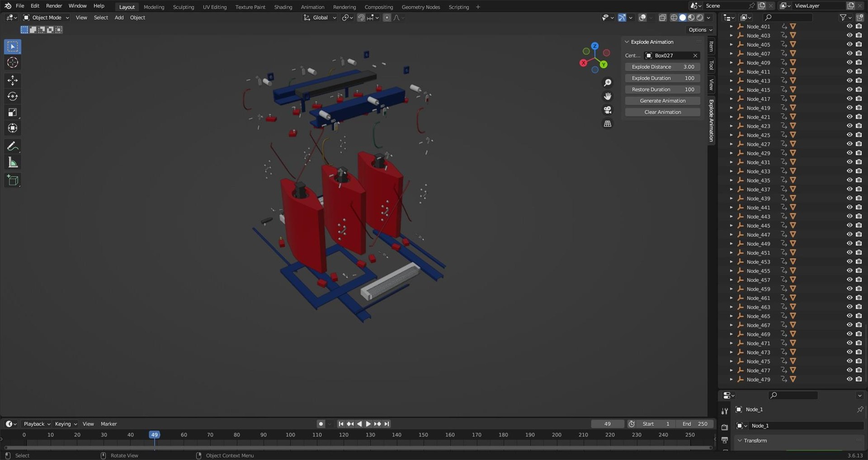Clear the Box027 center object field
The image size is (868, 460).
[x=695, y=56]
